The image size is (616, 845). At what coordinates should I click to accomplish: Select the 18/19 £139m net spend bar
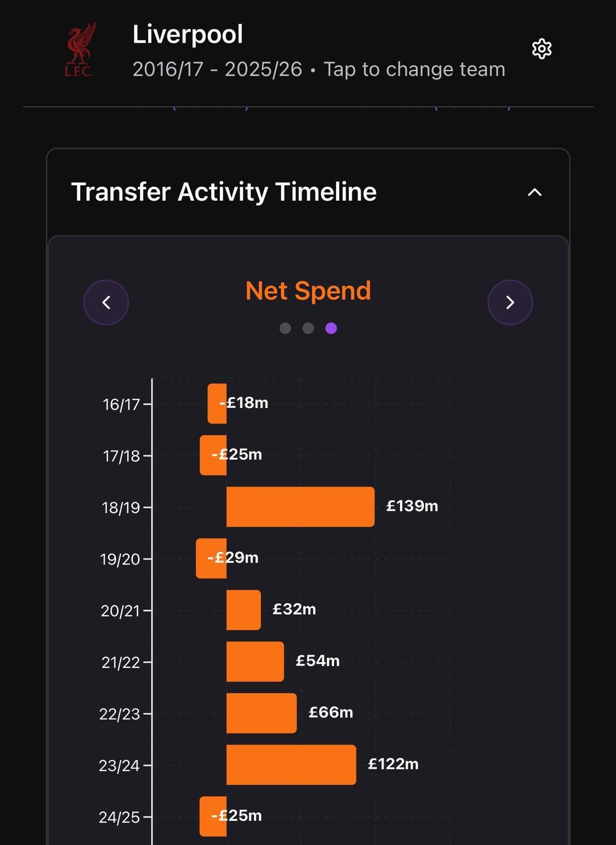coord(300,507)
